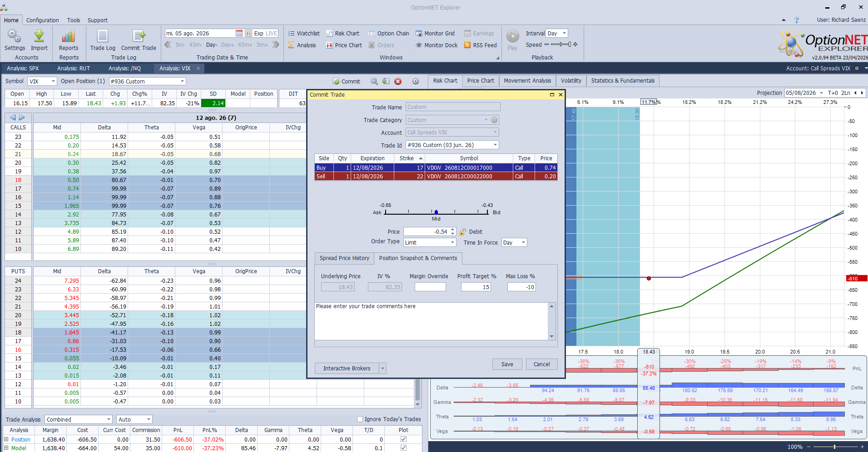Screen dimensions: 868x452
Task: Open the Analysis window from ribbon
Action: (302, 45)
